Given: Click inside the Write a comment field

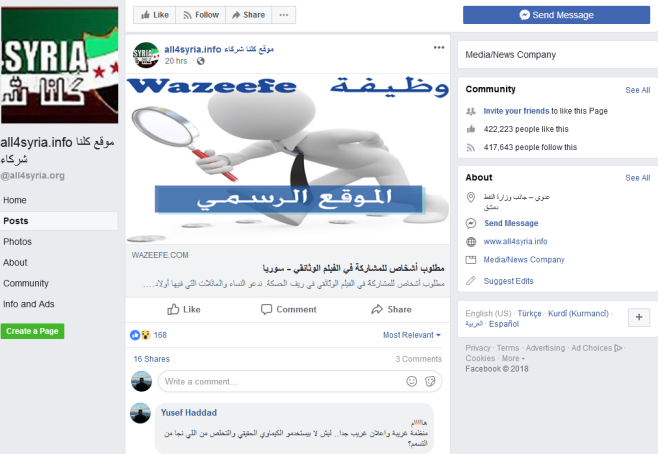Looking at the screenshot, I should point(281,381).
